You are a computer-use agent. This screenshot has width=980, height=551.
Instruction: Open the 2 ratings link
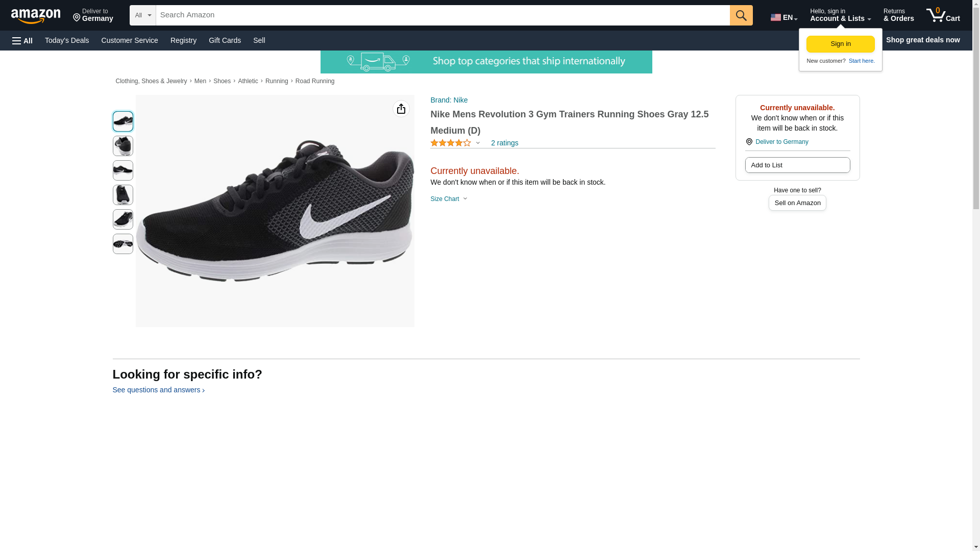coord(504,143)
